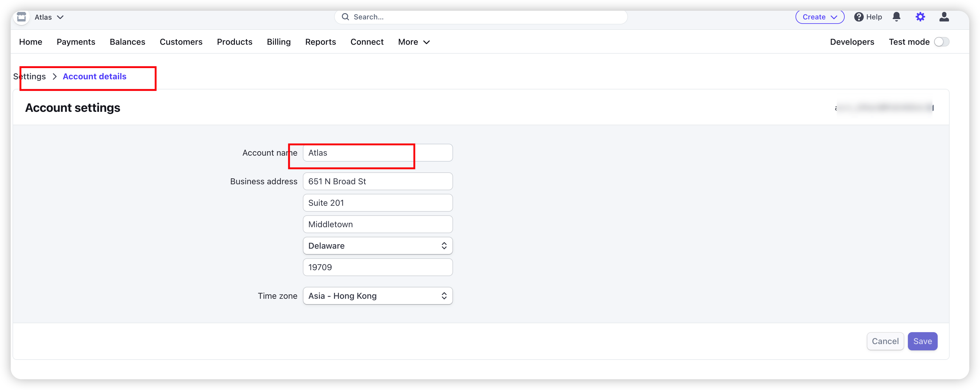Go to the Payments tab

pyautogui.click(x=76, y=42)
